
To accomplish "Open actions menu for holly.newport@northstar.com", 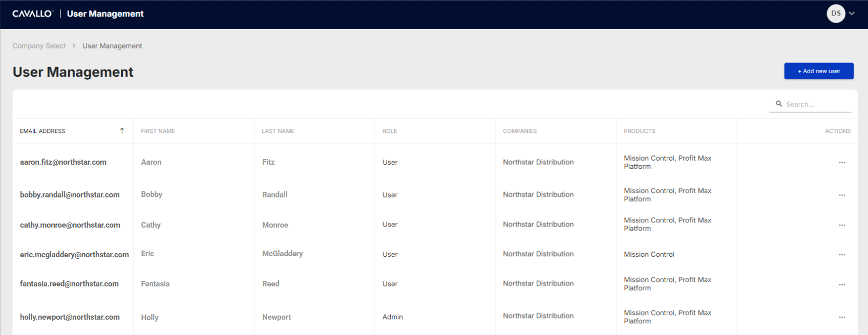I will (842, 318).
